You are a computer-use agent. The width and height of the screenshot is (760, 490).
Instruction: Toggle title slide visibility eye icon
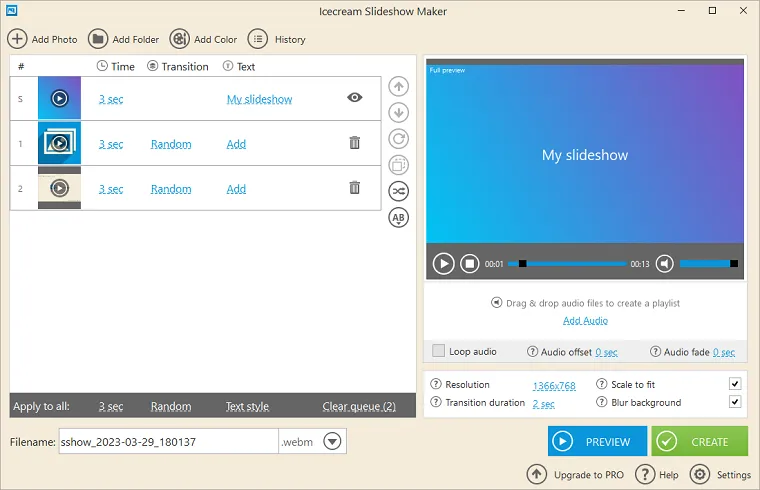click(x=355, y=97)
